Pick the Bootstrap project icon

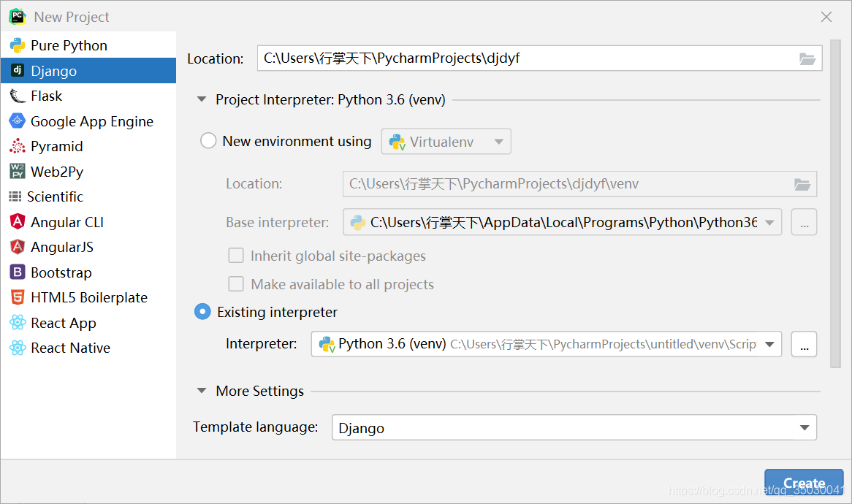pyautogui.click(x=18, y=272)
